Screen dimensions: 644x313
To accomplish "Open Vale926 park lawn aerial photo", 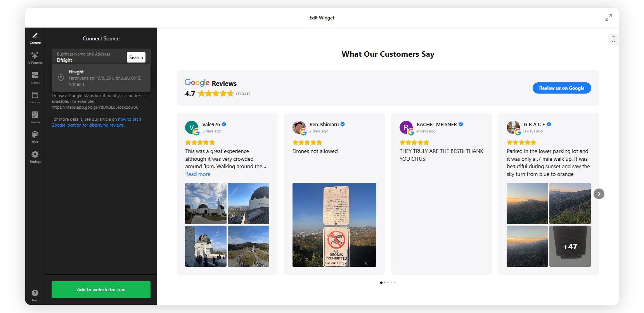I will (248, 246).
